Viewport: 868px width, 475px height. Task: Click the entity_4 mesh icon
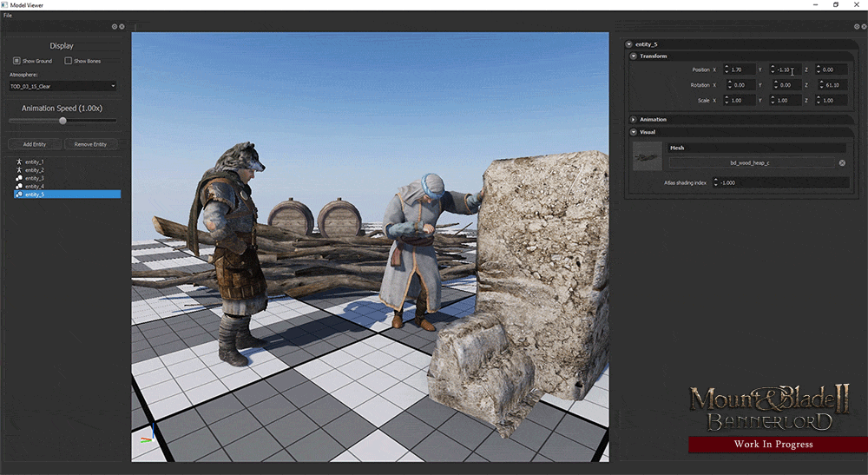pos(20,187)
